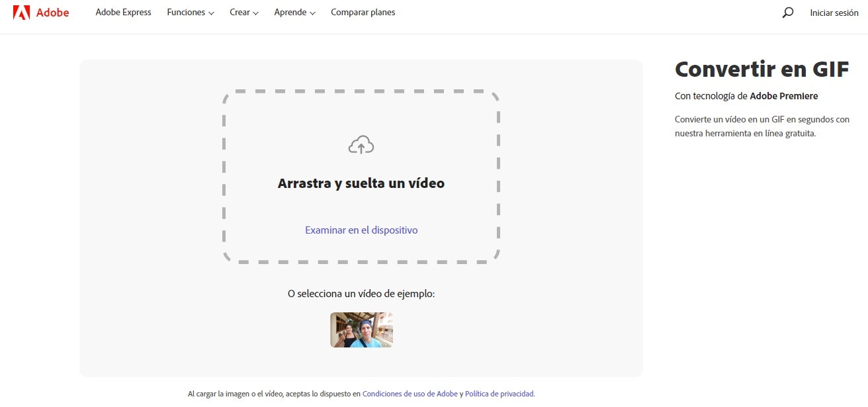This screenshot has width=868, height=407.
Task: Click Iniciar sesión link
Action: point(834,13)
